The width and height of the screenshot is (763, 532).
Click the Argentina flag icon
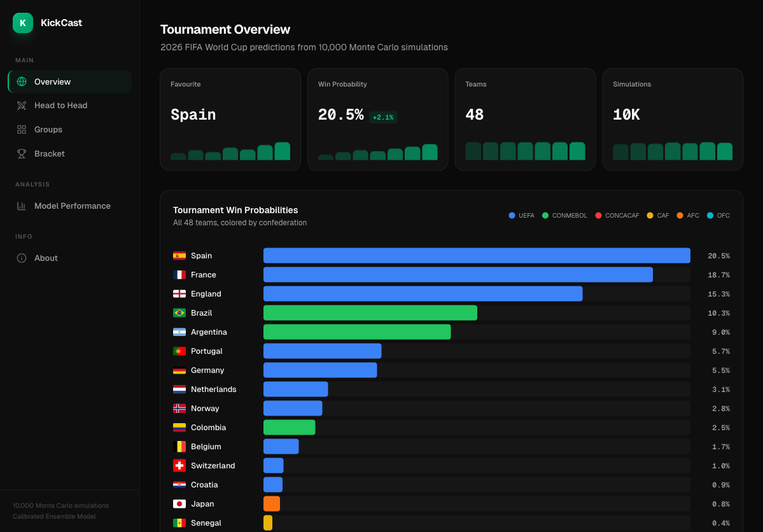(x=179, y=332)
